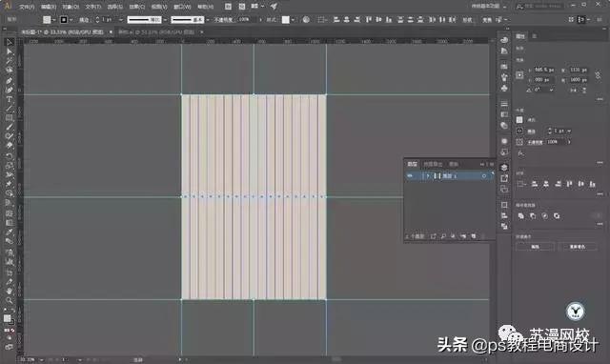Open fill color dropdown in control bar
The height and width of the screenshot is (364, 610).
point(53,19)
